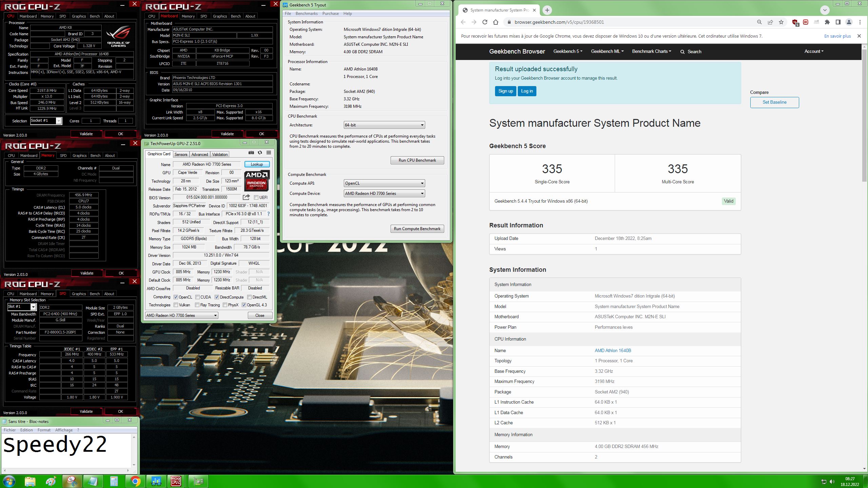This screenshot has height=488, width=868.
Task: Open the Windows Start orb
Action: pyautogui.click(x=9, y=481)
